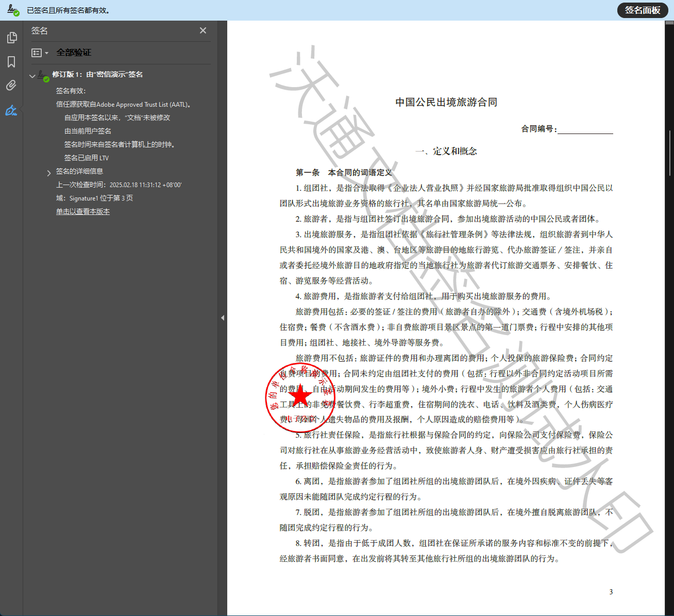Open the page thumbnails panel
This screenshot has width=674, height=616.
pyautogui.click(x=11, y=38)
